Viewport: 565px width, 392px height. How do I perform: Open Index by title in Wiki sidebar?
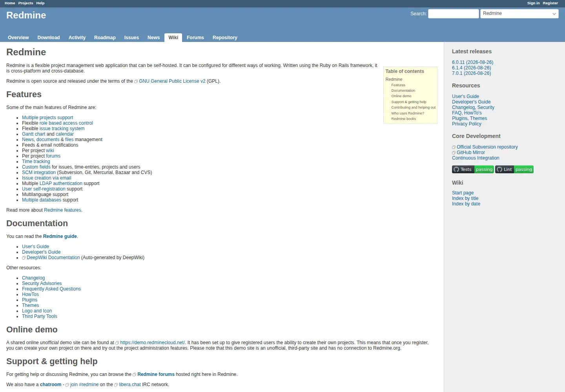pyautogui.click(x=465, y=198)
